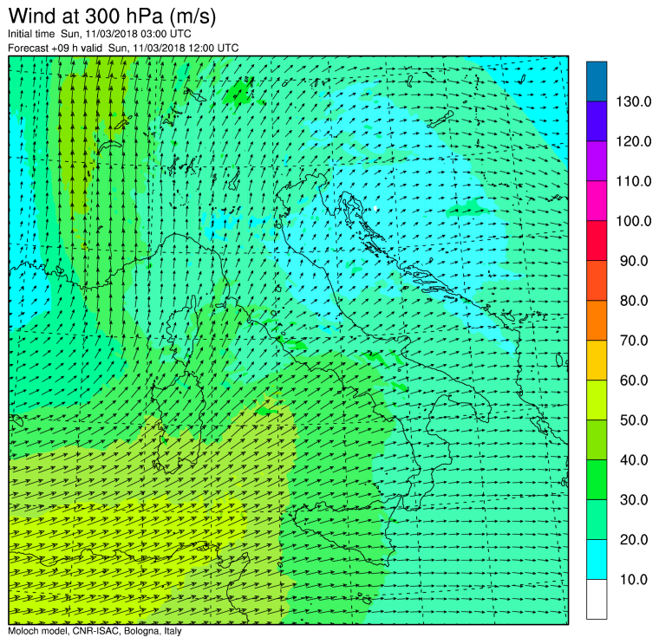Click the 30.0 colorbar label
Image resolution: width=659 pixels, height=644 pixels.
point(634,500)
